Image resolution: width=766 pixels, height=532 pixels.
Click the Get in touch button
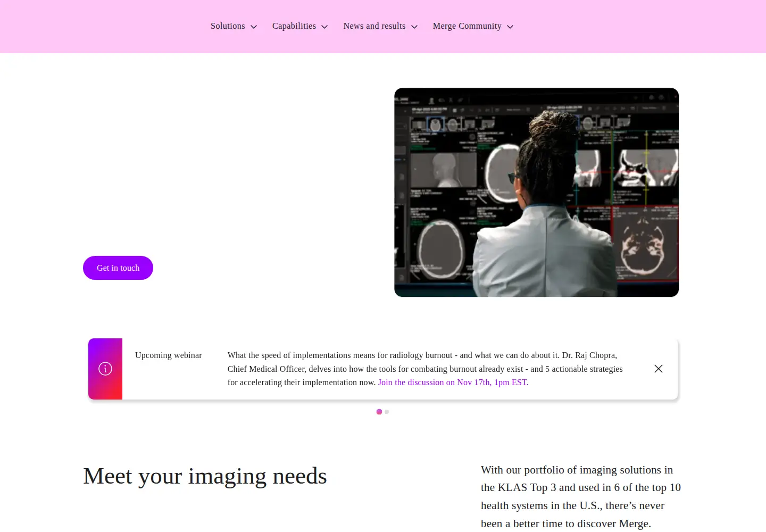(118, 268)
